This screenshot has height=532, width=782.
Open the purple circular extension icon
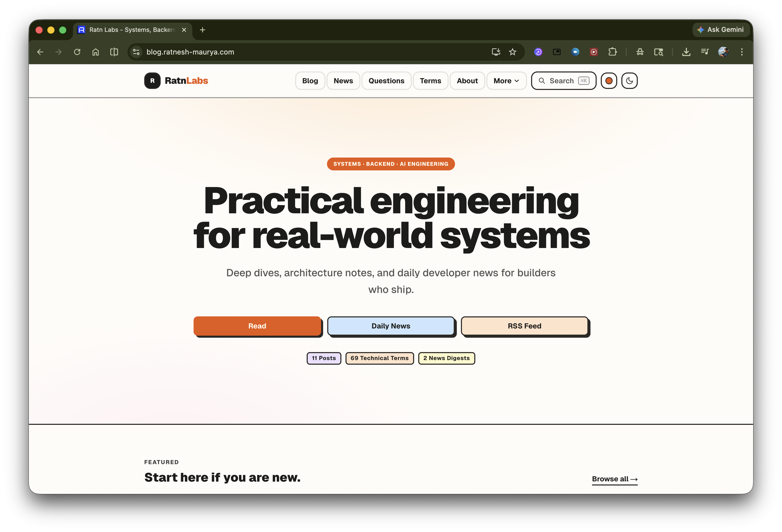point(538,52)
